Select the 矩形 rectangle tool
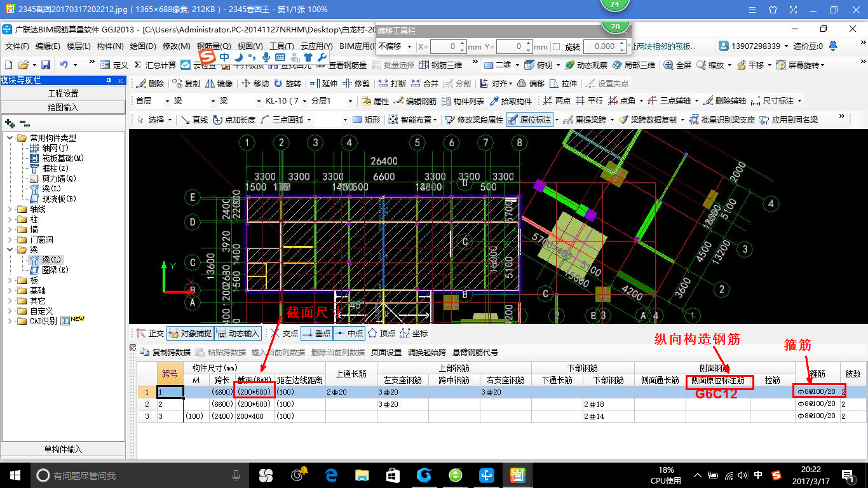This screenshot has height=488, width=868. [366, 119]
